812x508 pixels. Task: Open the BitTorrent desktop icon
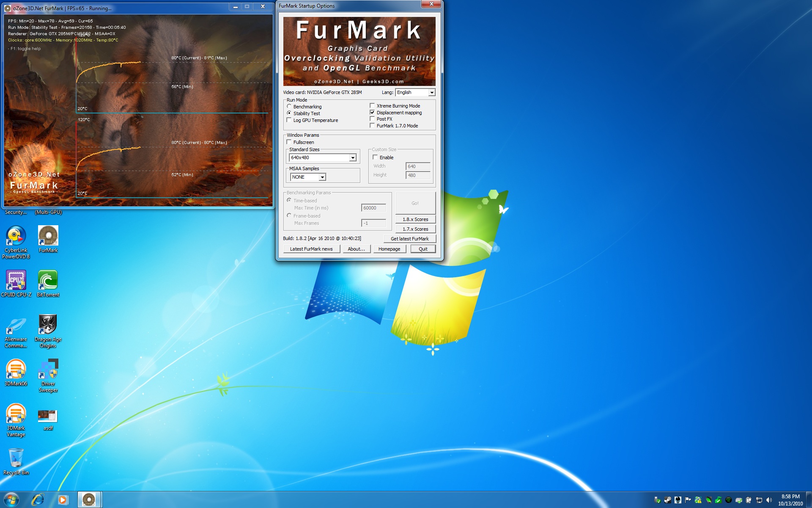(48, 283)
